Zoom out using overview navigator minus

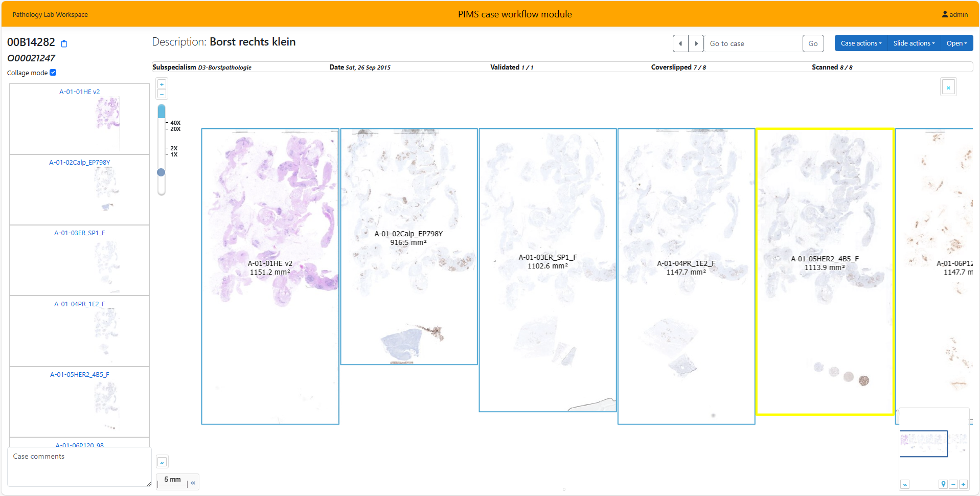953,484
